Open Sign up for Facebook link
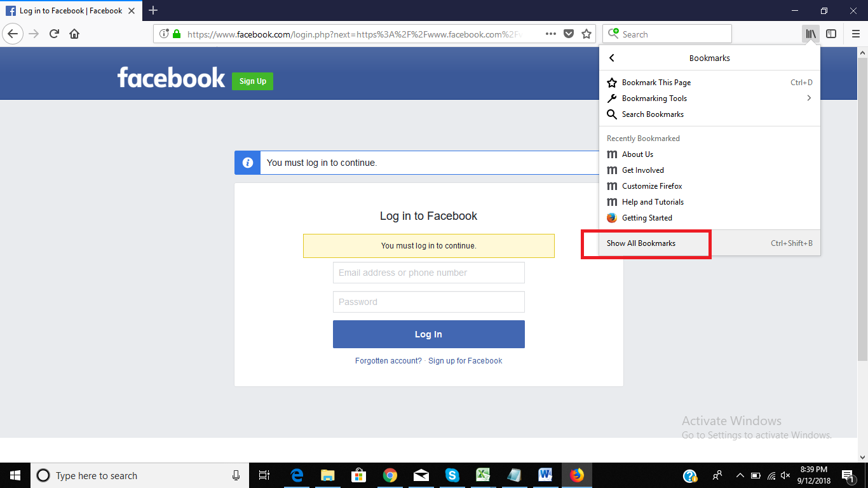This screenshot has width=868, height=488. [x=465, y=361]
